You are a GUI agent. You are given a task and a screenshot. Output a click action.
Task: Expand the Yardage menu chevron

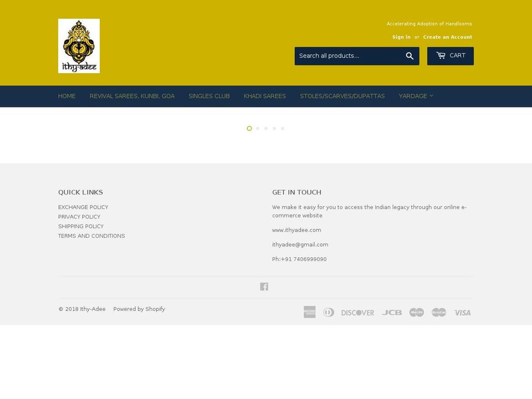431,96
